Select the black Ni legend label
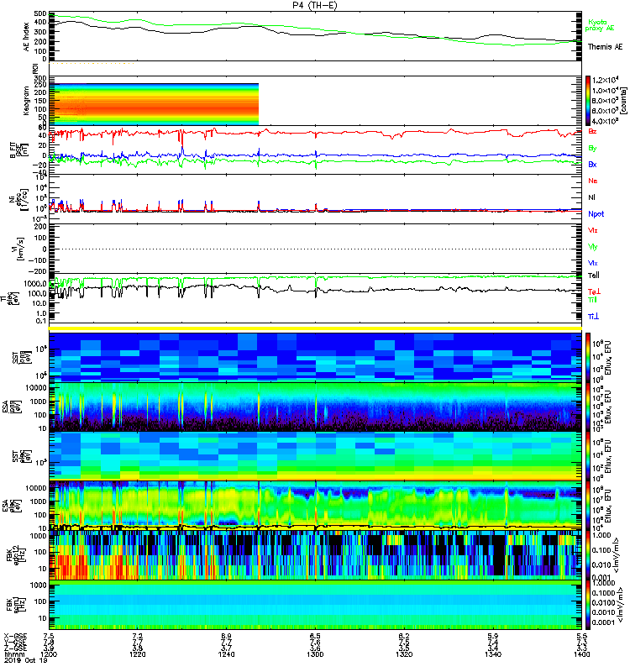Image resolution: width=630 pixels, height=672 pixels. point(592,197)
